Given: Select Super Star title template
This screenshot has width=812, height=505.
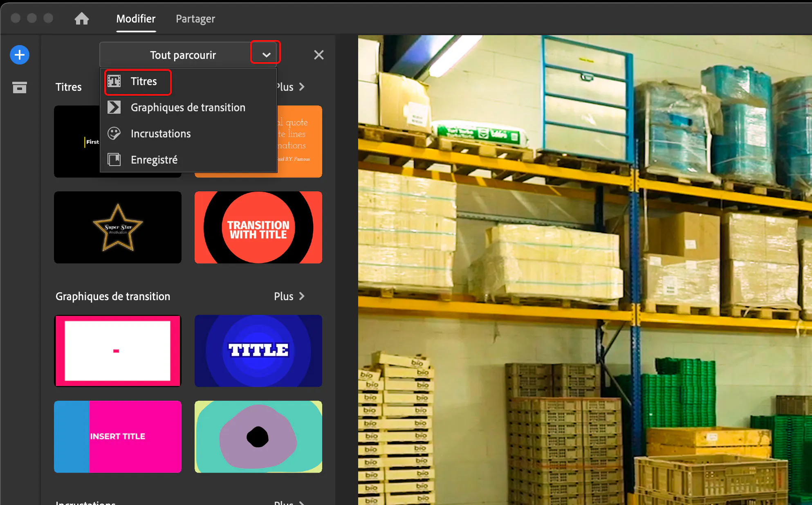Looking at the screenshot, I should (x=118, y=227).
